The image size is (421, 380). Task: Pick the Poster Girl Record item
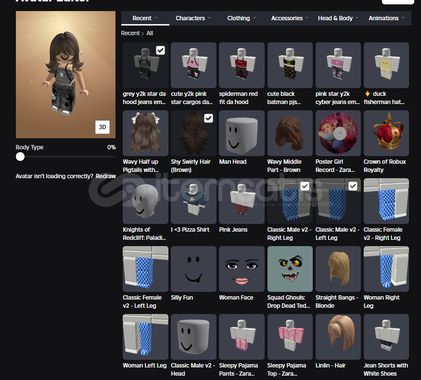(x=338, y=133)
